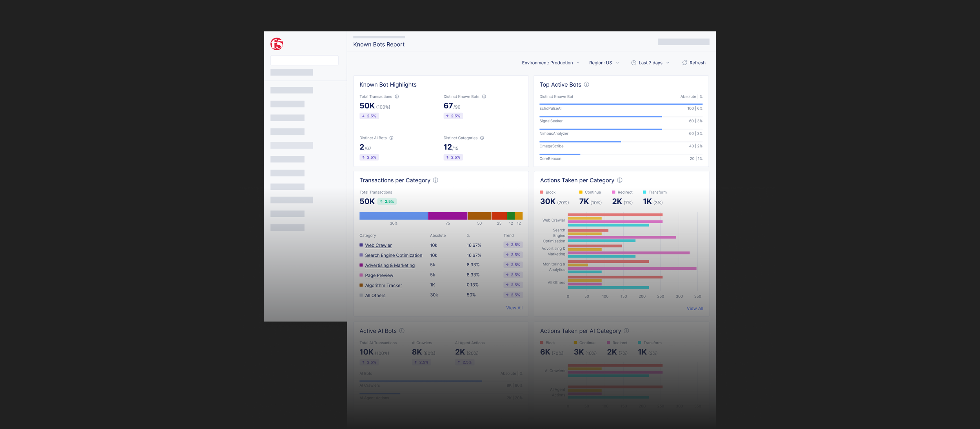Open the Web Crawler category link
This screenshot has height=429, width=980.
pos(378,245)
